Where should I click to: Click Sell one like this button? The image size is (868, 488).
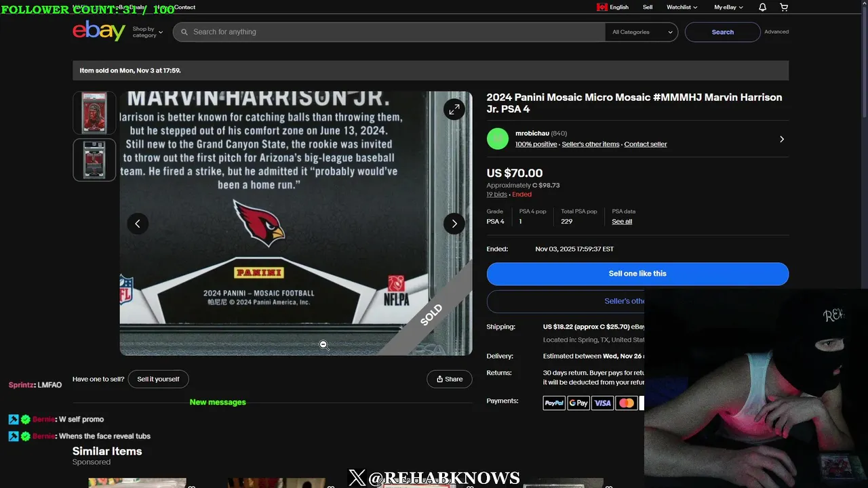point(637,274)
